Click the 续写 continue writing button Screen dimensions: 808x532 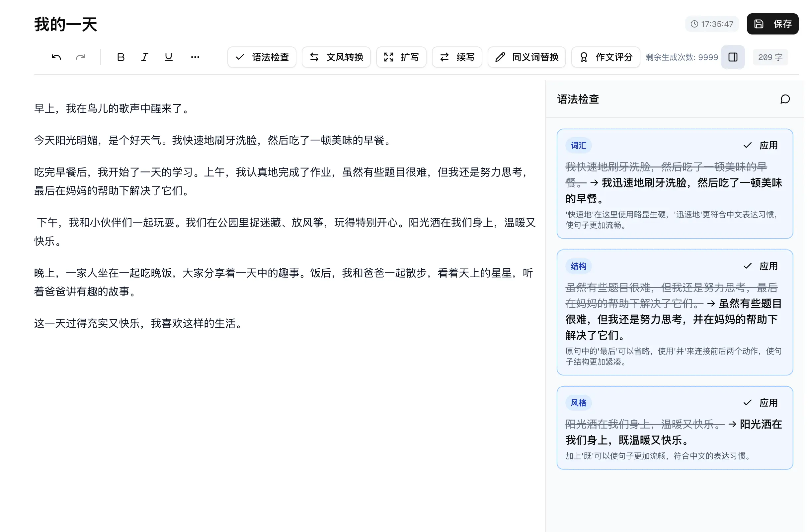[457, 57]
